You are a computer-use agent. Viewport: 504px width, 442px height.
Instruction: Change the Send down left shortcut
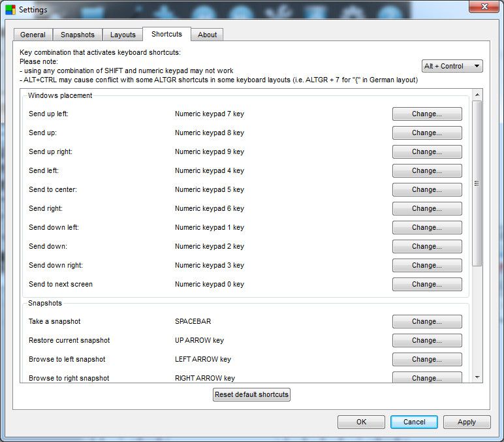427,228
